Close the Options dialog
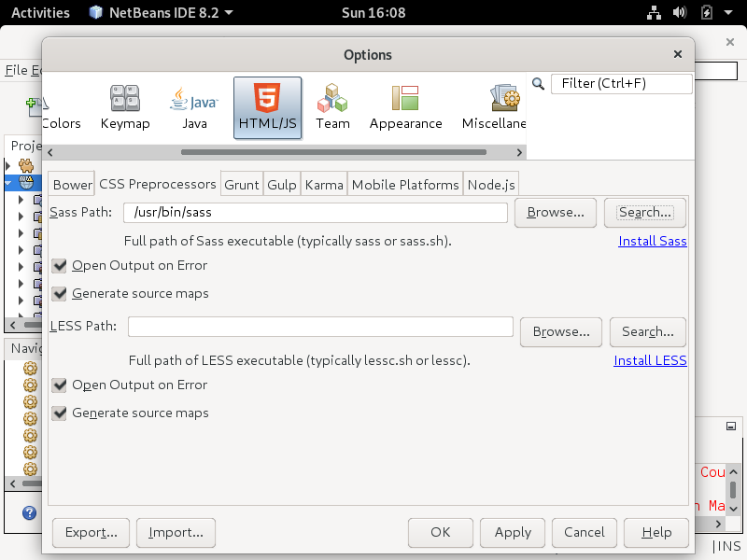 [x=678, y=54]
